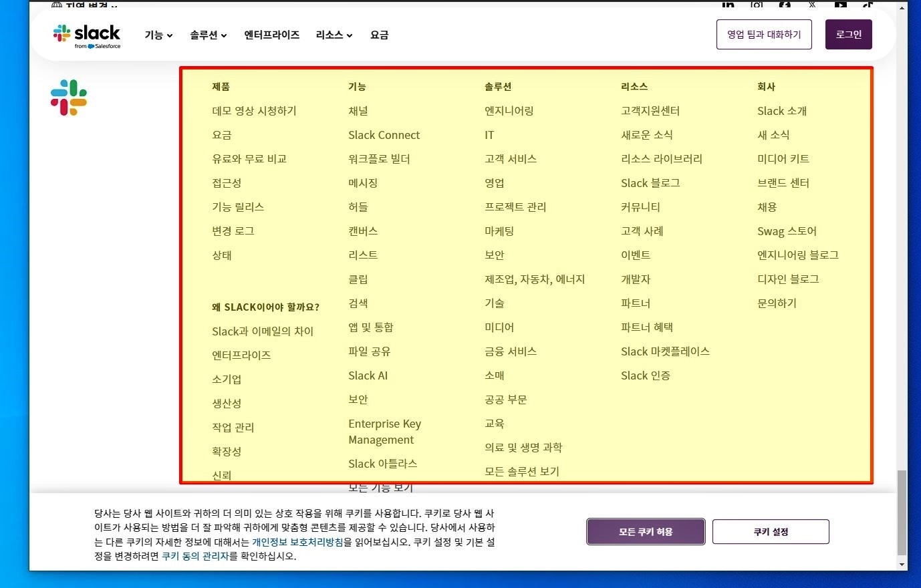Open Slack Connect footer link
921x588 pixels.
pos(384,135)
